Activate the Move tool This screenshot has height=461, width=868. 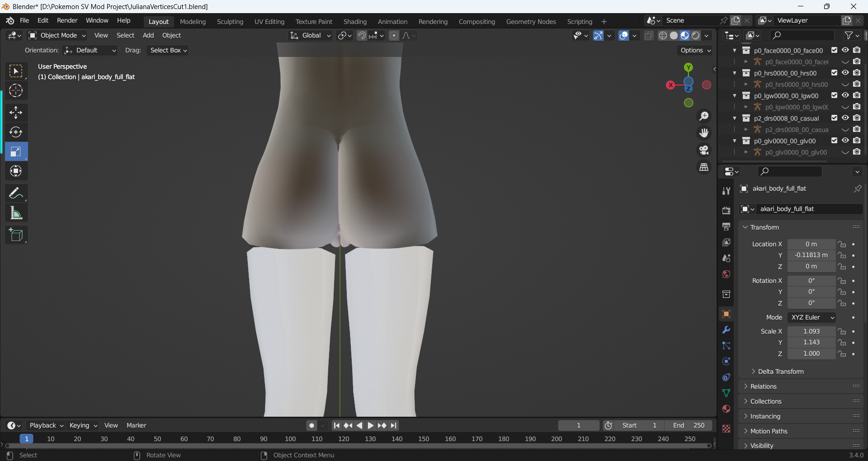pyautogui.click(x=16, y=113)
